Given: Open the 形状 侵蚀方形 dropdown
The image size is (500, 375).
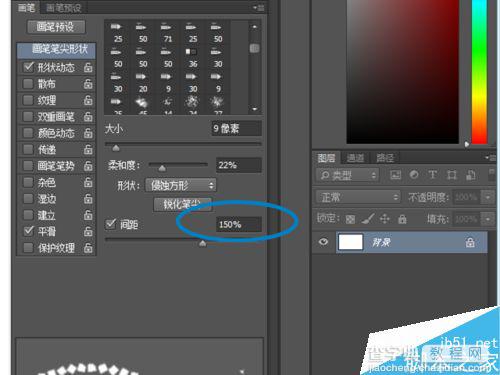Looking at the screenshot, I should point(181,185).
